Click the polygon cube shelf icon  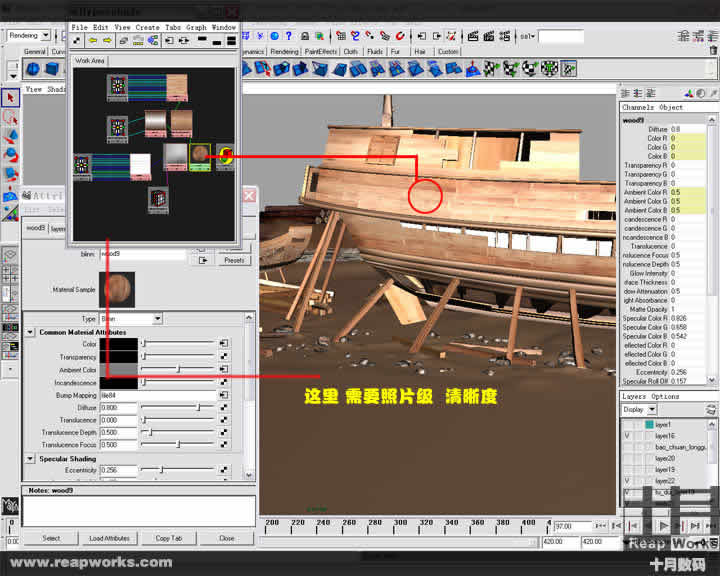click(50, 69)
